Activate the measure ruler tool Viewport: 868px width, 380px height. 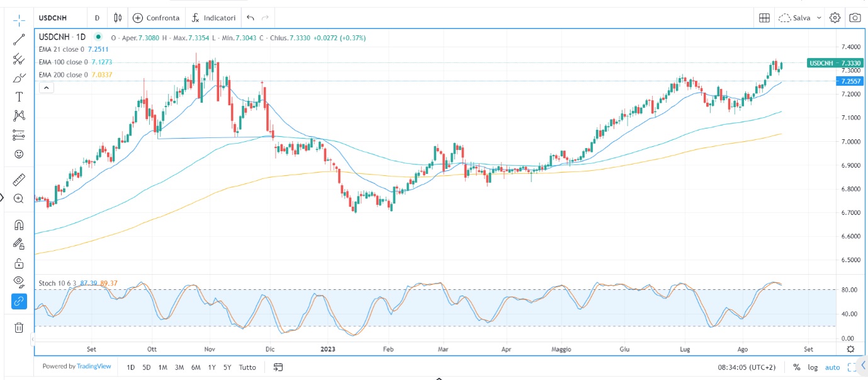pyautogui.click(x=18, y=180)
